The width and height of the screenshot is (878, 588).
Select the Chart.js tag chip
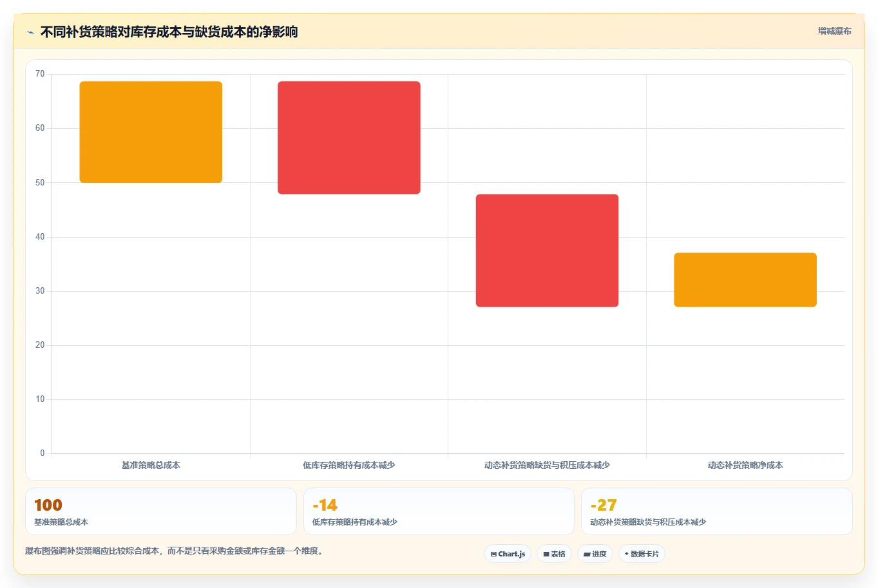point(508,554)
